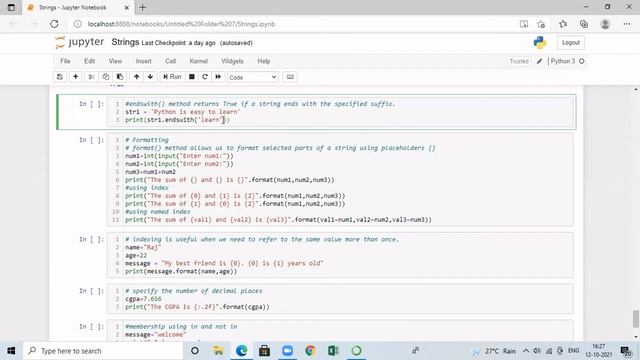The width and height of the screenshot is (640, 360).
Task: Click the browser address bar URL
Action: click(x=181, y=24)
